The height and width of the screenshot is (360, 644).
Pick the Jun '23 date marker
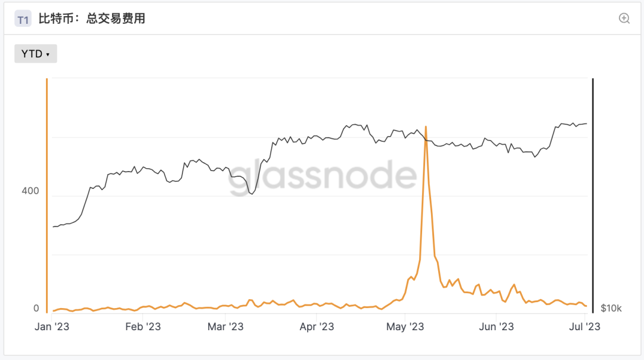tap(496, 327)
